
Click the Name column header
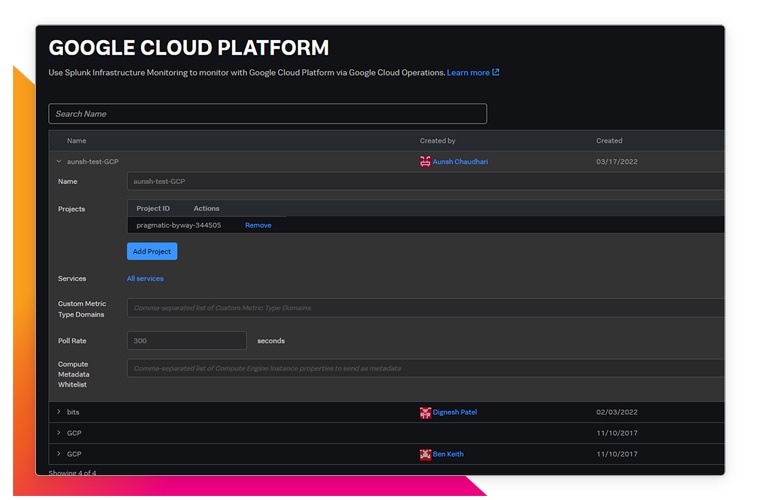[x=77, y=141]
